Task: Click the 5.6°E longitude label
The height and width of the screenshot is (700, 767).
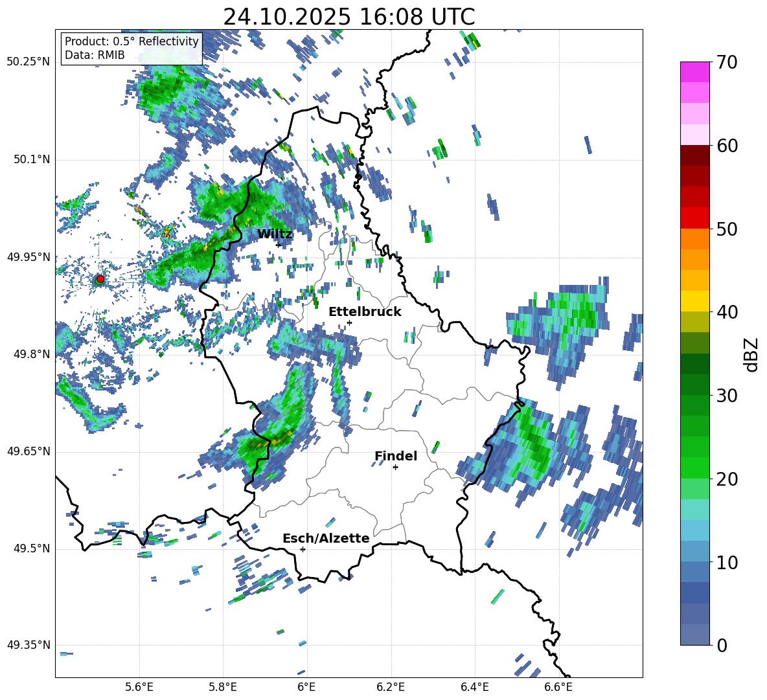Action: click(139, 687)
